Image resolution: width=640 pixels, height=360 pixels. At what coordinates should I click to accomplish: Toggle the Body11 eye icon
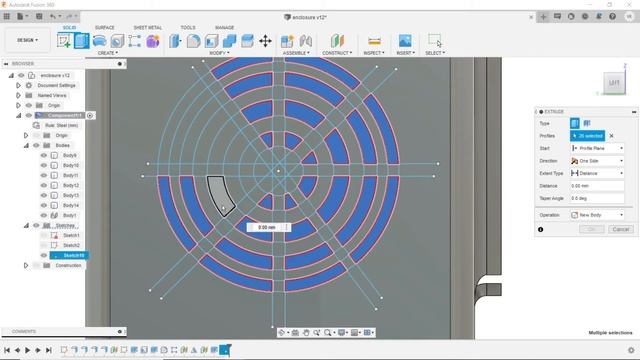[x=44, y=176]
